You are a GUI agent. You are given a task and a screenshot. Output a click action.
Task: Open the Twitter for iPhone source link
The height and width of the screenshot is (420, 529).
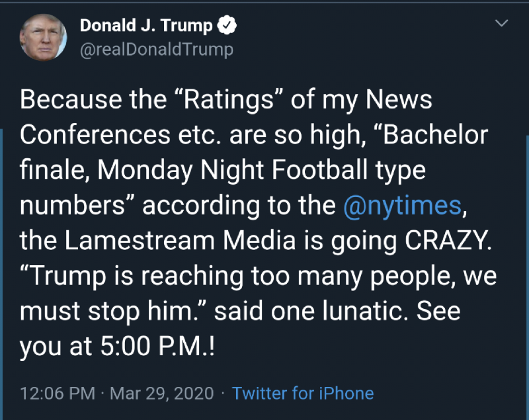(303, 394)
